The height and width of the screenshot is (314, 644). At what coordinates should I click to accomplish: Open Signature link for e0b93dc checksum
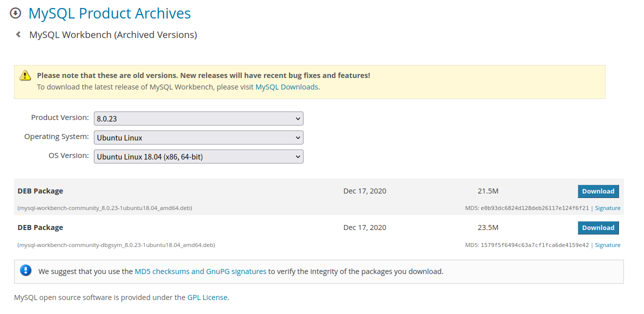point(608,208)
